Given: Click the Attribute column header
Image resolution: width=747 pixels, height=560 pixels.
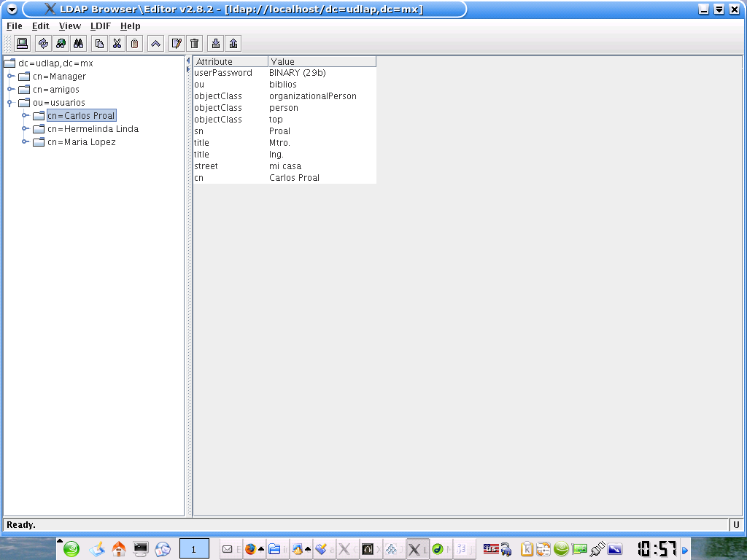Looking at the screenshot, I should click(x=231, y=62).
